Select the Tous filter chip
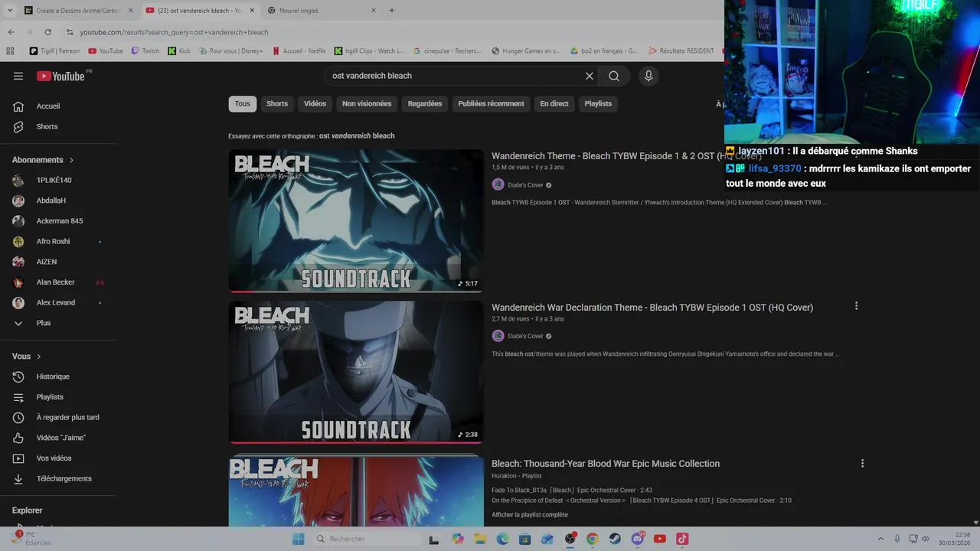This screenshot has width=980, height=551. click(x=243, y=103)
